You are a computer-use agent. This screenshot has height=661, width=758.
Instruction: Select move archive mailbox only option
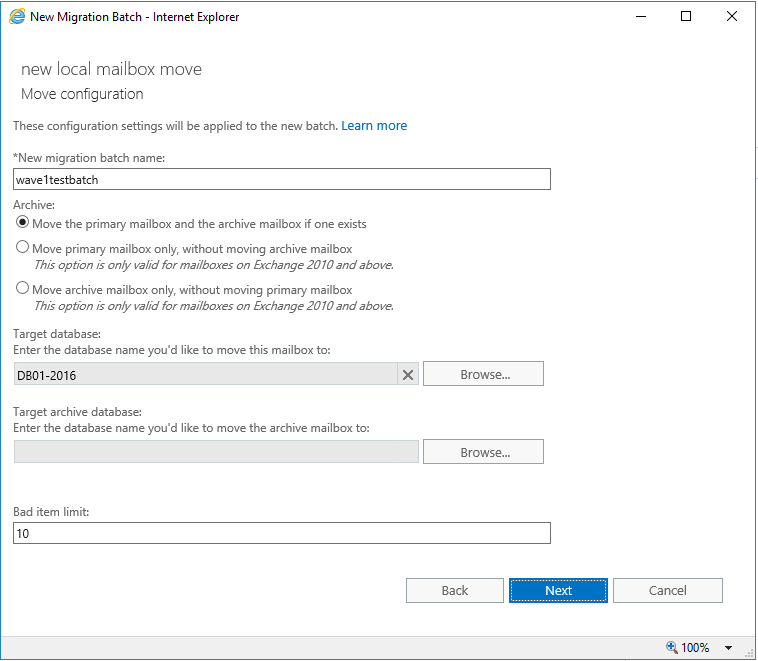tap(22, 288)
